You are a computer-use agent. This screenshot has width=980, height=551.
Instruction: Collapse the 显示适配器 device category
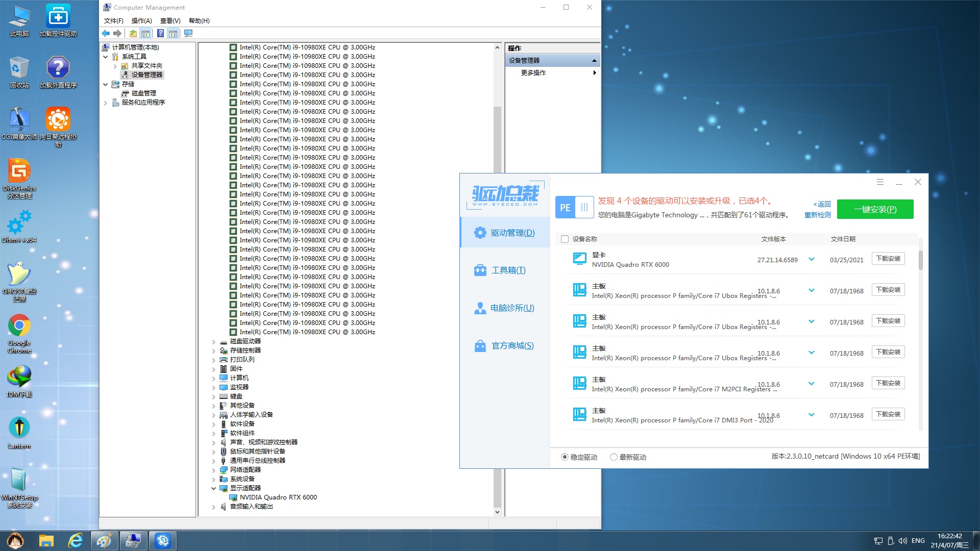(213, 488)
